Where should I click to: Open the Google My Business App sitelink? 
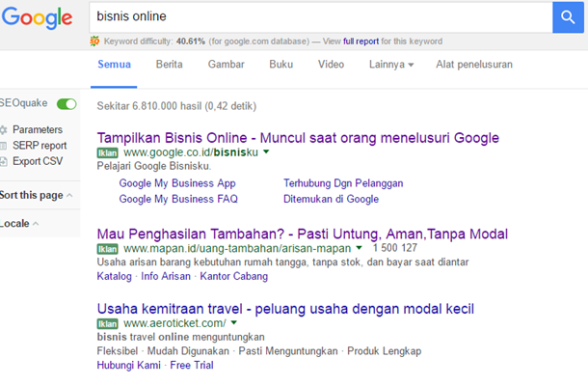pyautogui.click(x=177, y=183)
